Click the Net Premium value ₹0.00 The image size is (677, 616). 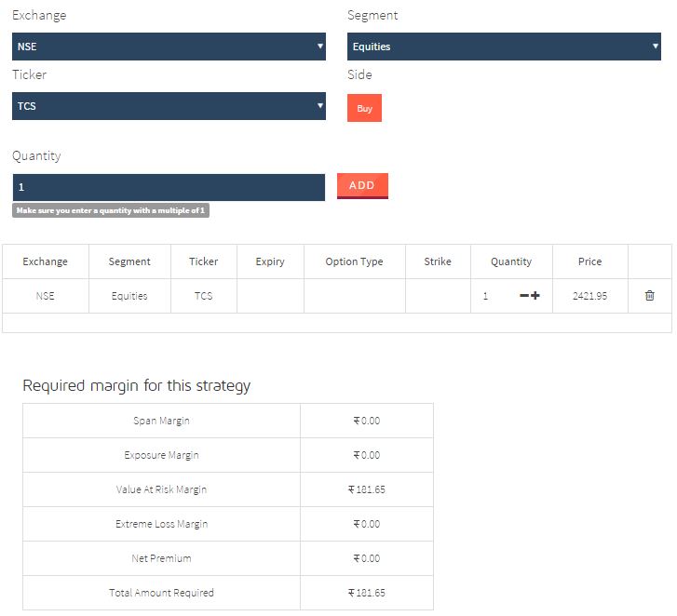[367, 558]
